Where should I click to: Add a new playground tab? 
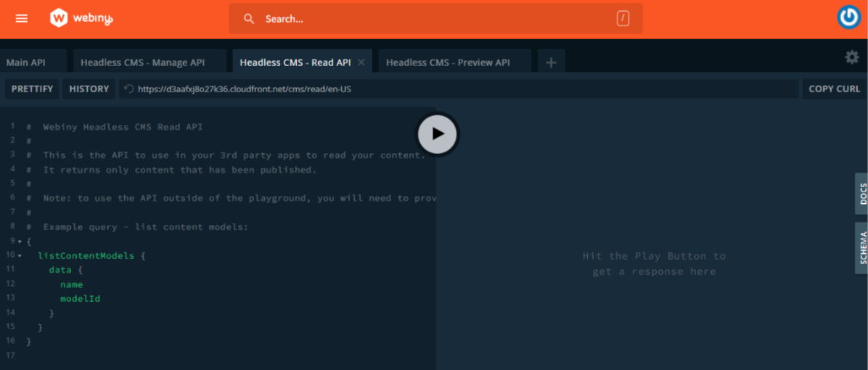551,62
